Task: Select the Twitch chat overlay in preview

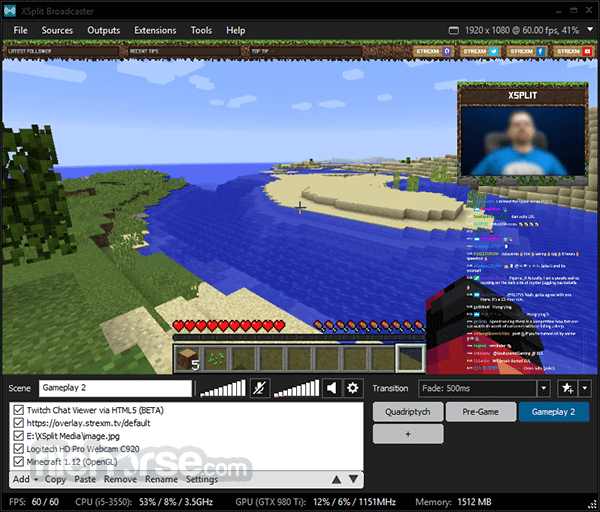Action: [523, 285]
